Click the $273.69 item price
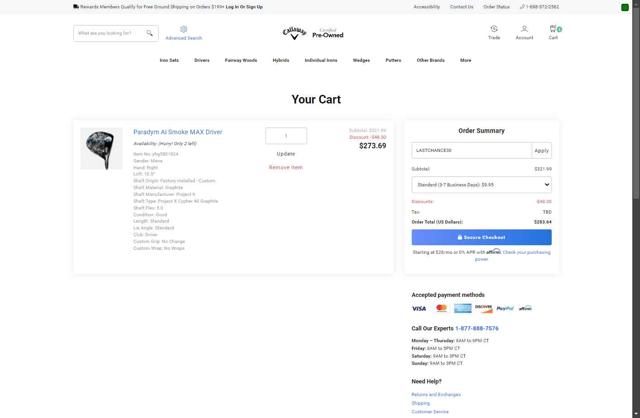The height and width of the screenshot is (418, 640). pyautogui.click(x=373, y=146)
